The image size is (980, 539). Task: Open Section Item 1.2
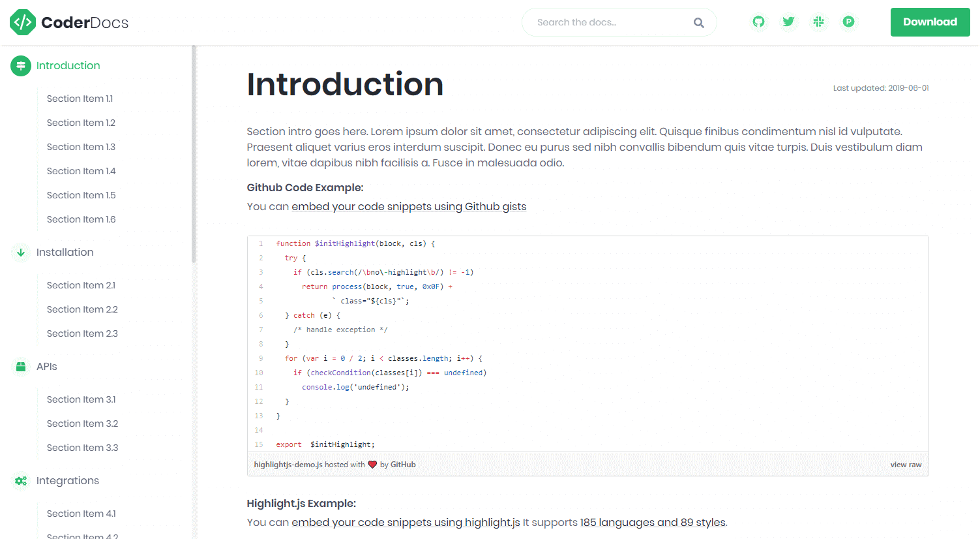(81, 123)
